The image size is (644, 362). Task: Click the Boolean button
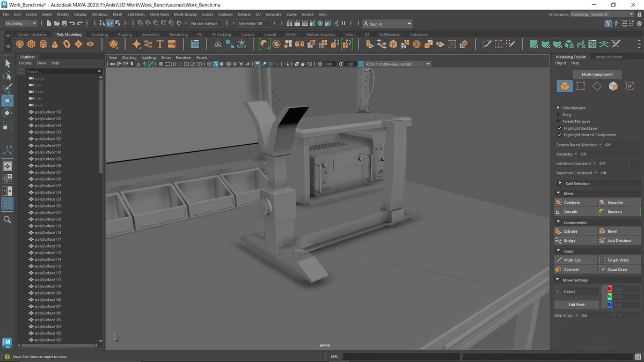tap(619, 212)
